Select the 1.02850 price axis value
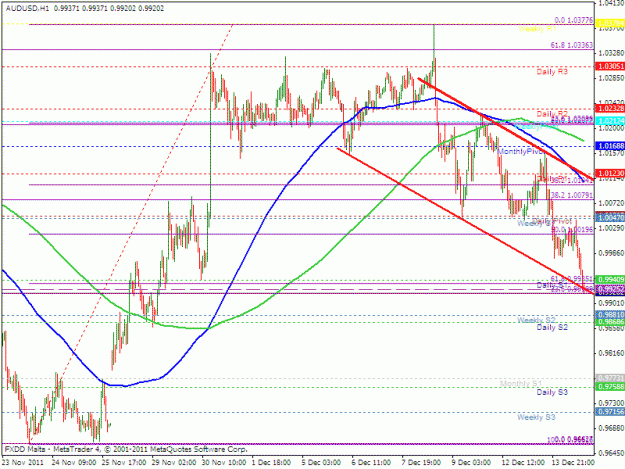 click(x=610, y=78)
